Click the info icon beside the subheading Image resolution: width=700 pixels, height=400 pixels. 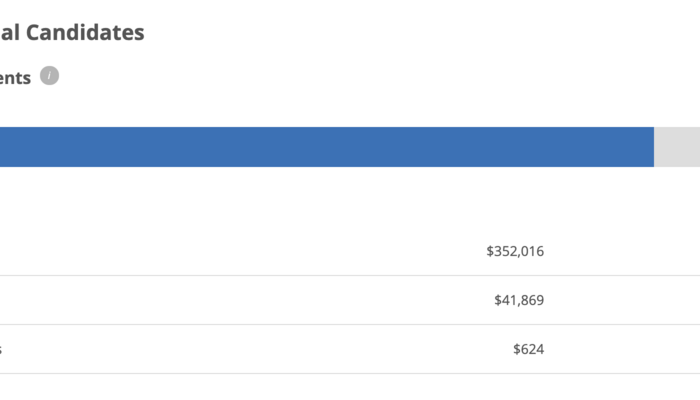[50, 76]
